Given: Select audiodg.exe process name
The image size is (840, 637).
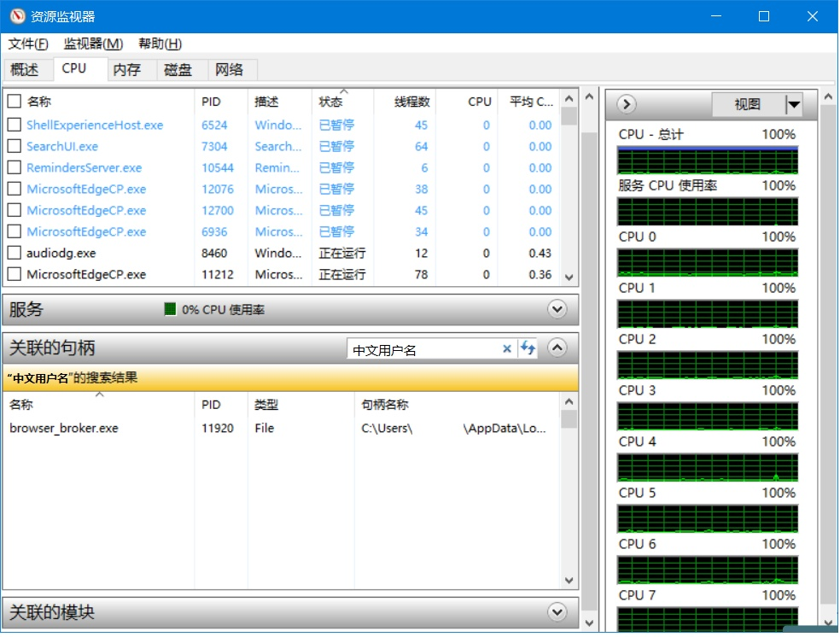Looking at the screenshot, I should click(61, 253).
